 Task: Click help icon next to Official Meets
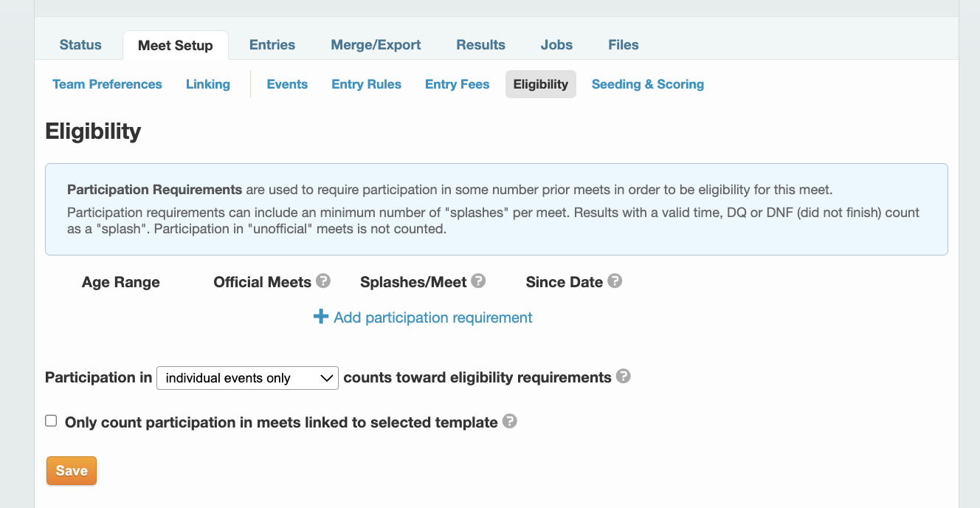322,281
